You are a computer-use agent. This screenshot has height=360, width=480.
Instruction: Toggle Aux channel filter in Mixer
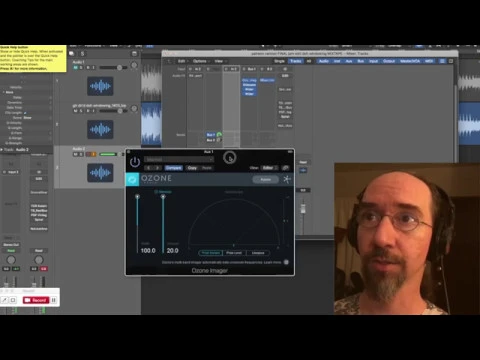point(349,61)
